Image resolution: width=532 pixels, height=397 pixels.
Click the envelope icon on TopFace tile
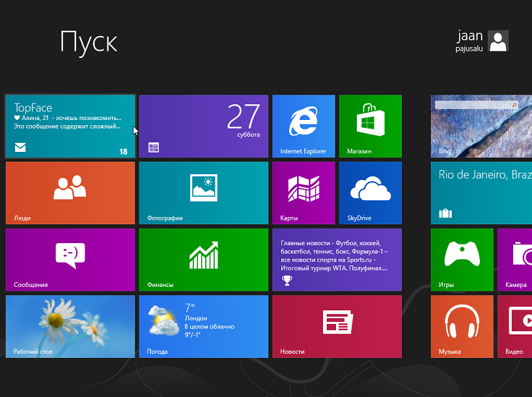coord(20,147)
